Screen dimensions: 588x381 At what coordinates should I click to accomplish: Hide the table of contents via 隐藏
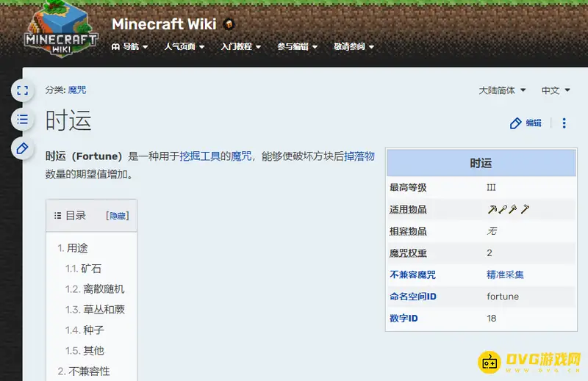(x=118, y=216)
